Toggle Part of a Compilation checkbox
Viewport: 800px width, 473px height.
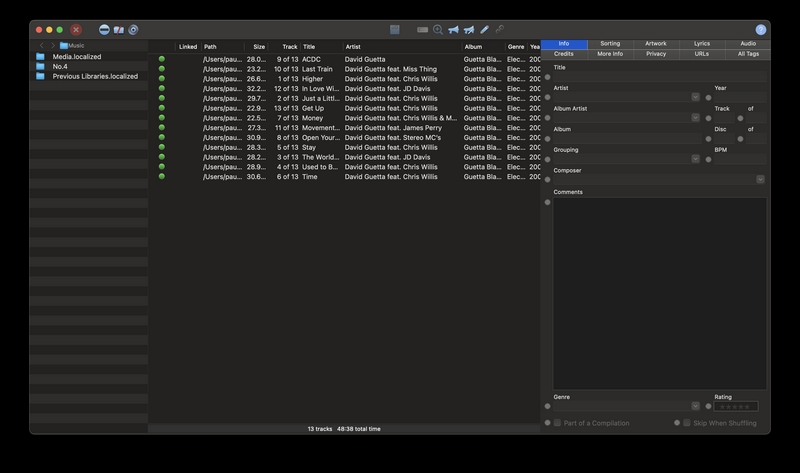point(558,423)
